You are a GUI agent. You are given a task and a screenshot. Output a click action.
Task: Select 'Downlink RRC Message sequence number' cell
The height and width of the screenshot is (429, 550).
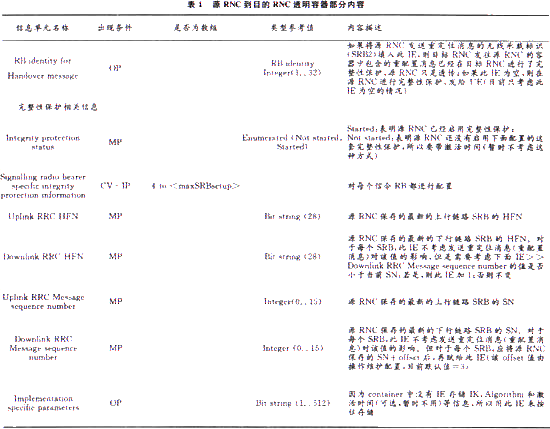(43, 348)
